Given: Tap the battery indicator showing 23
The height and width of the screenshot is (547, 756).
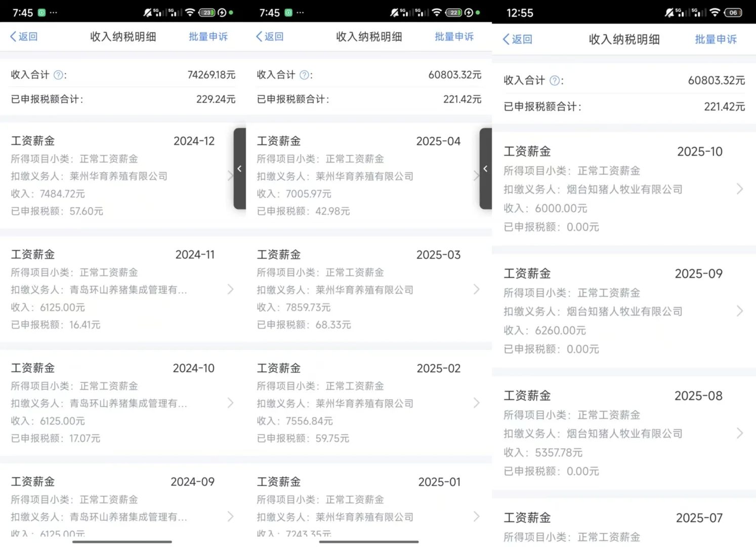Looking at the screenshot, I should (206, 12).
